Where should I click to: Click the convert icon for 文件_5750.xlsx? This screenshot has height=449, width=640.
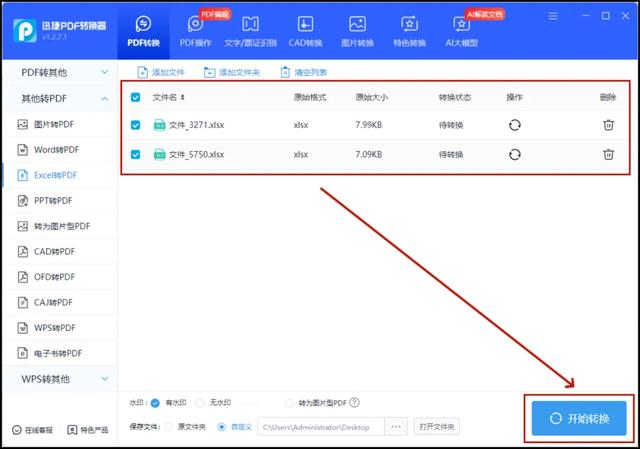click(x=515, y=154)
